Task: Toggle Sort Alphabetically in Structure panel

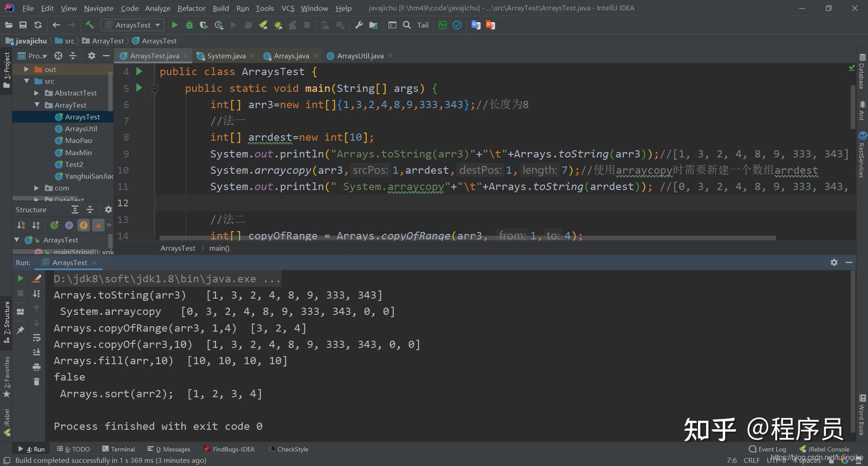Action: pos(36,225)
